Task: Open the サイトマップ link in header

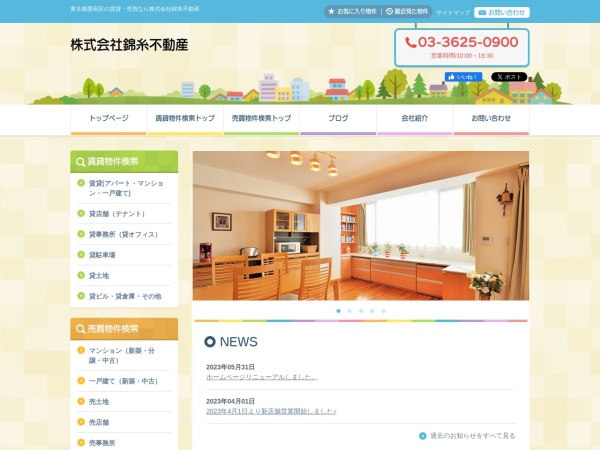Action: pos(453,13)
